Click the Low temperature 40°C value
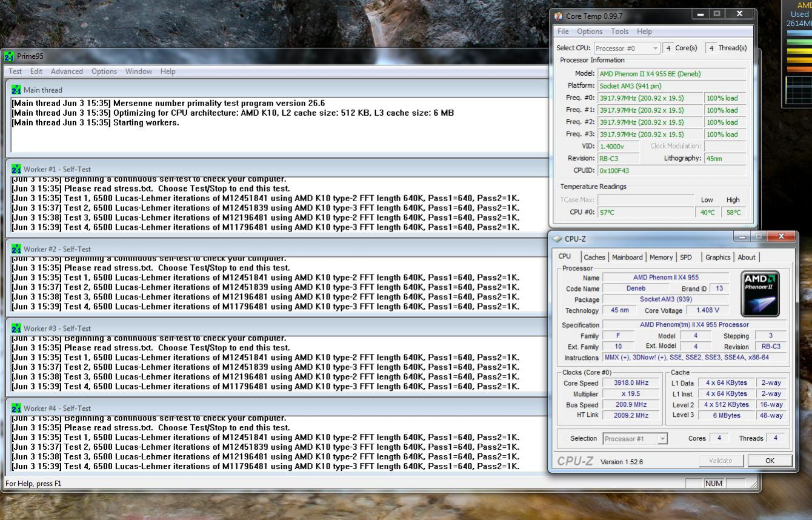Screen dimensions: 812x520 pos(707,212)
